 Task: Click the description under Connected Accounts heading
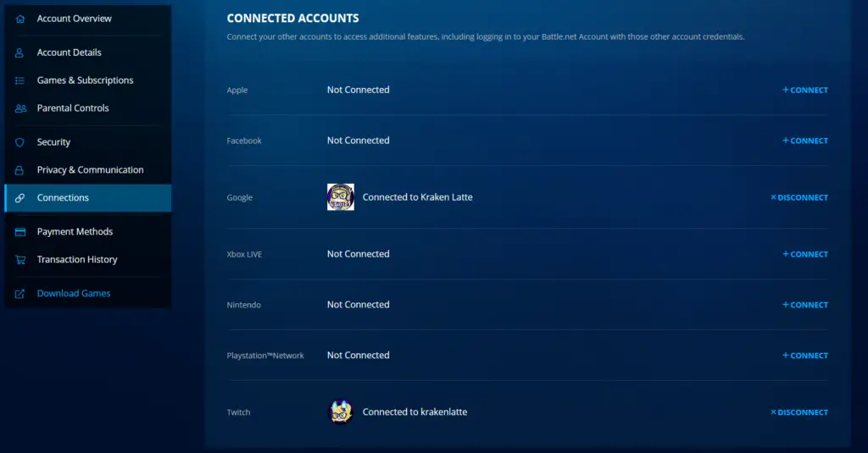pos(486,37)
